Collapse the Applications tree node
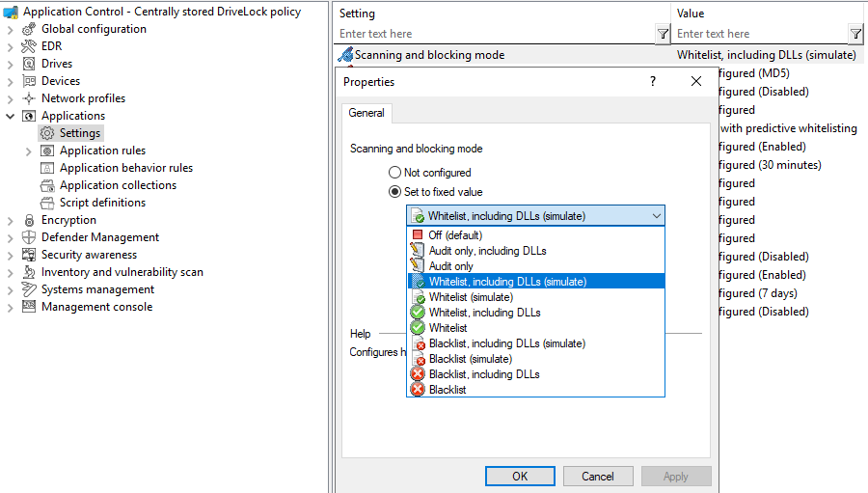 tap(10, 116)
